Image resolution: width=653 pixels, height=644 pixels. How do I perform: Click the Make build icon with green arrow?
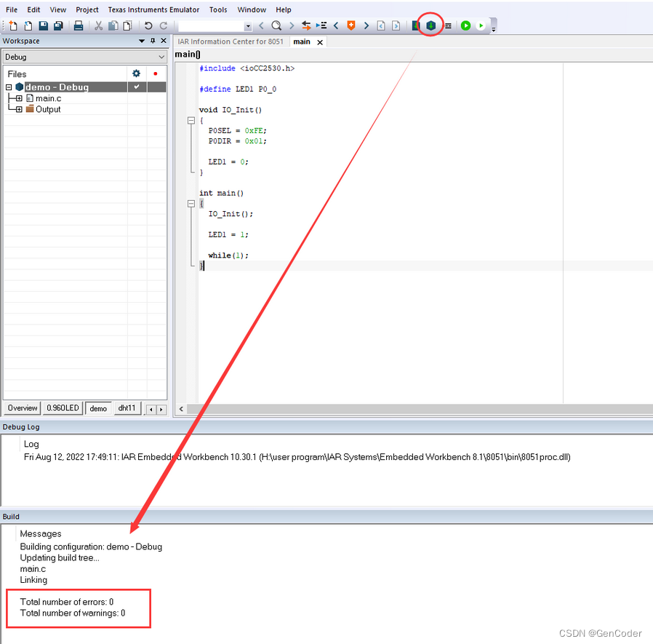pos(430,26)
